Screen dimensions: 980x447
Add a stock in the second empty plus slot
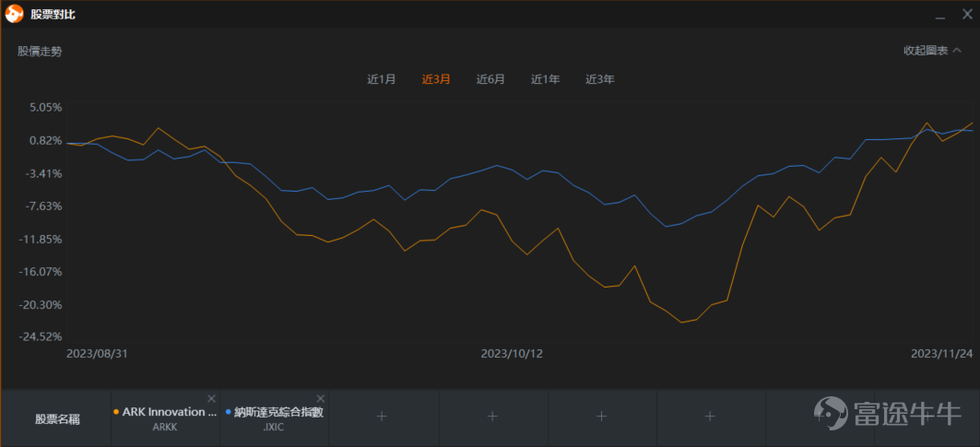click(492, 416)
